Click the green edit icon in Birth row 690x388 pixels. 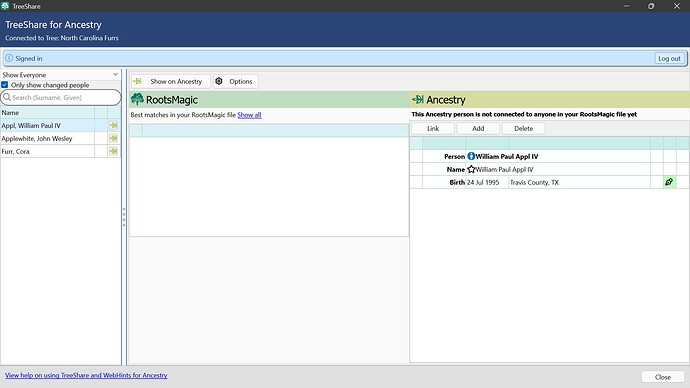(x=669, y=182)
